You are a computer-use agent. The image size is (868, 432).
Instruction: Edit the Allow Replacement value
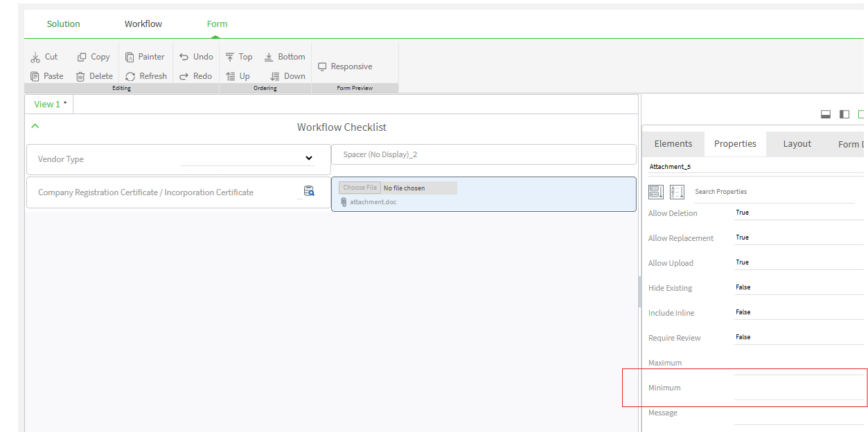pos(799,237)
